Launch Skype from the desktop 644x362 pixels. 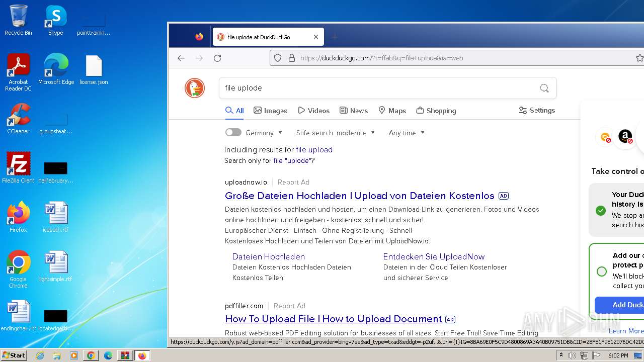coord(55,20)
